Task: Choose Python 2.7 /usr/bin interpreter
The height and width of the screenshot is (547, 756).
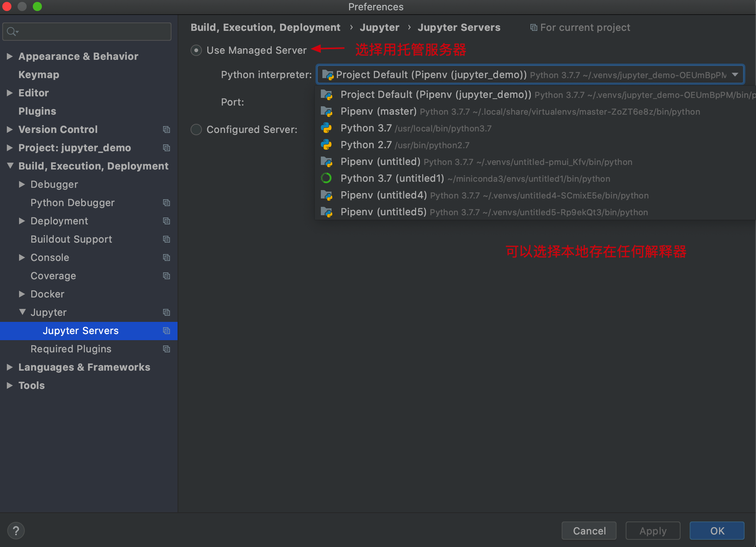Action: 535,145
